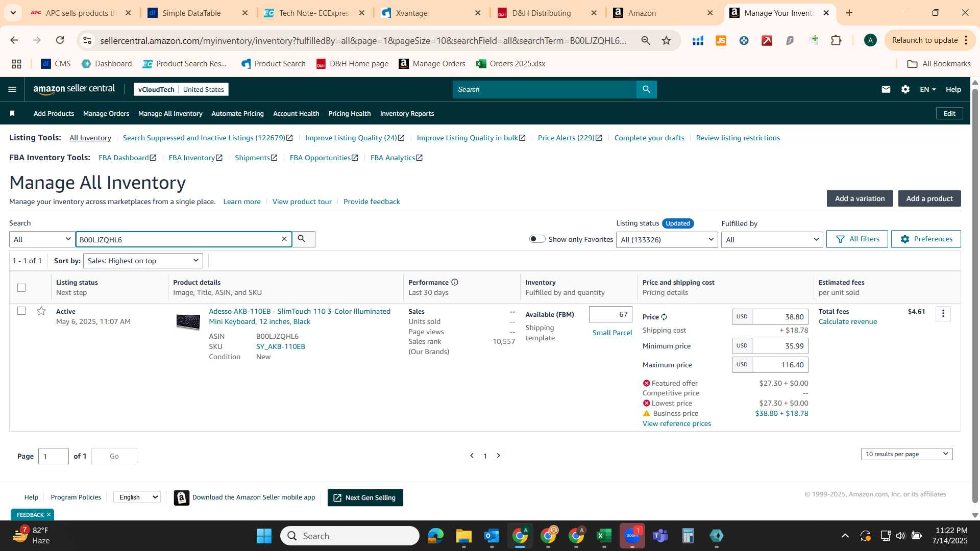Bookmark this page with star icon

click(x=666, y=40)
